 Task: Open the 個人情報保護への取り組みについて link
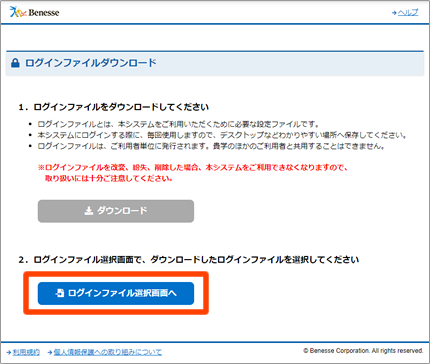click(x=108, y=352)
